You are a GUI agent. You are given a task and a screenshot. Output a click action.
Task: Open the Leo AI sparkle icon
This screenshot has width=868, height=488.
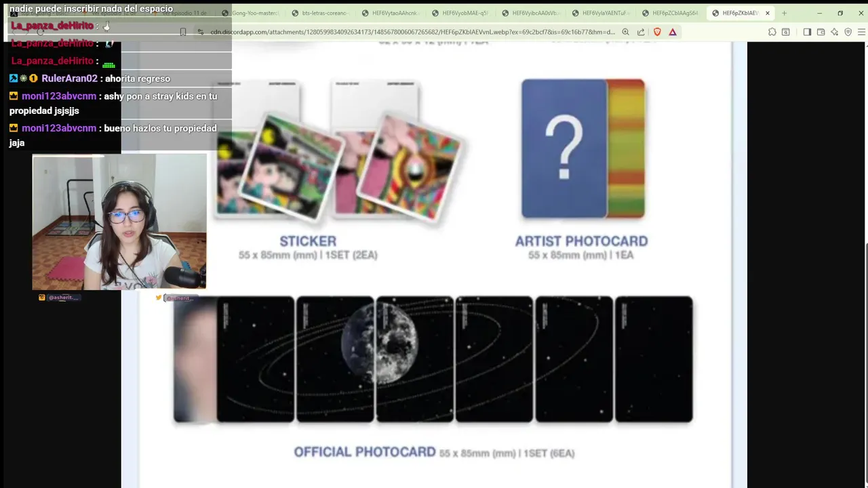coord(834,32)
